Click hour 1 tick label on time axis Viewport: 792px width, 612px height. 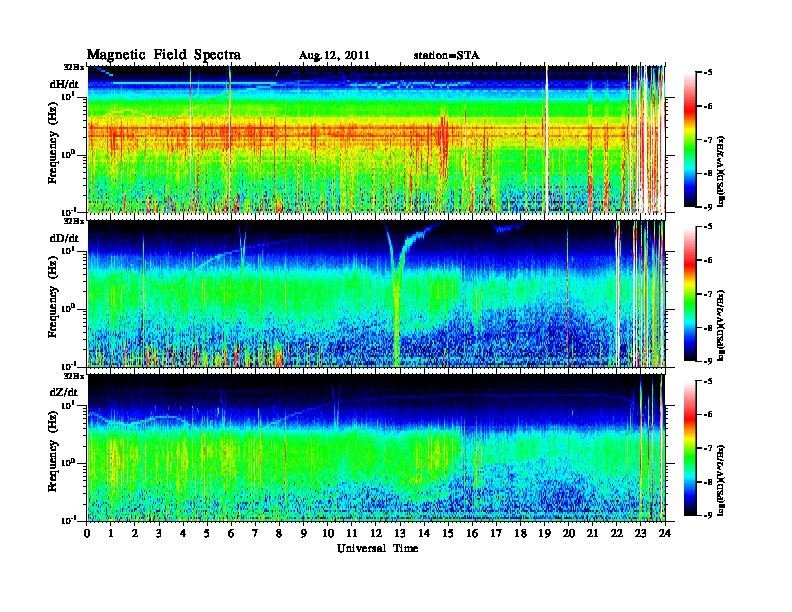click(x=111, y=533)
